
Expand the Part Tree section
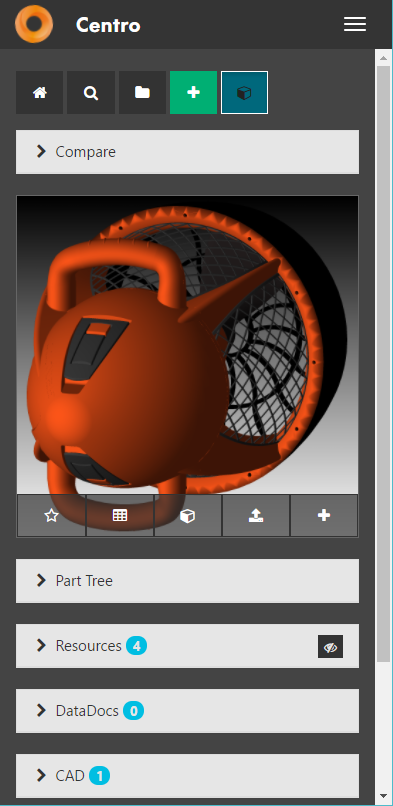click(188, 581)
